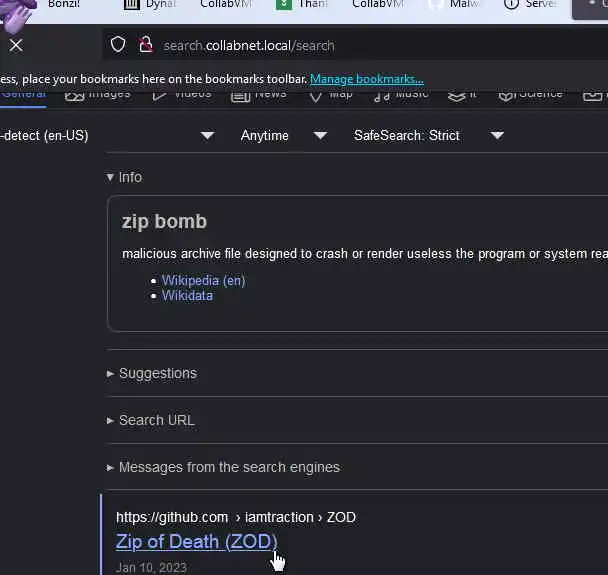
Task: Expand the Search URL section
Action: pyautogui.click(x=150, y=420)
